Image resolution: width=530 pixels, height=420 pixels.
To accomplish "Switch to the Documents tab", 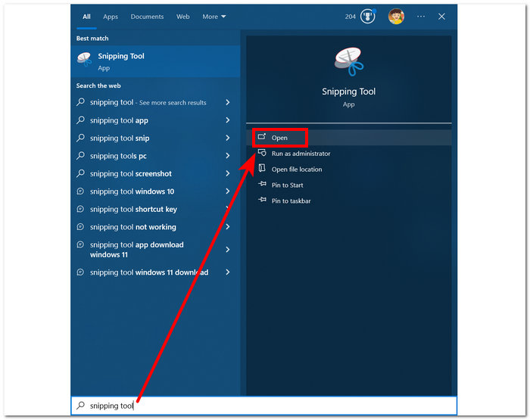I will point(147,16).
